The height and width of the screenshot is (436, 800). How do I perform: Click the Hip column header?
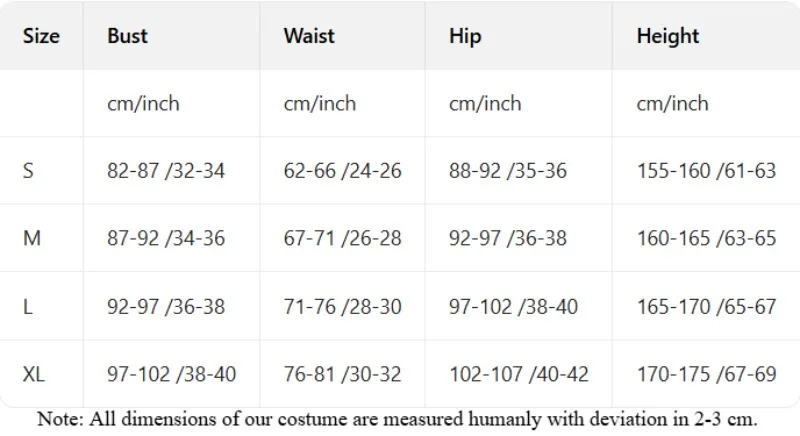(x=465, y=37)
